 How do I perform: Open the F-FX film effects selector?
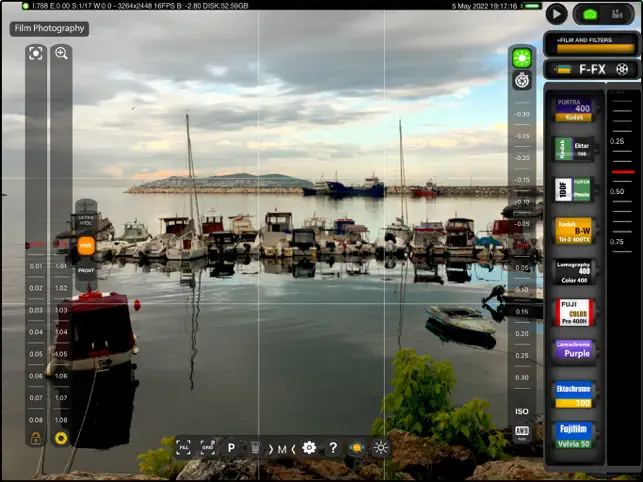(592, 69)
